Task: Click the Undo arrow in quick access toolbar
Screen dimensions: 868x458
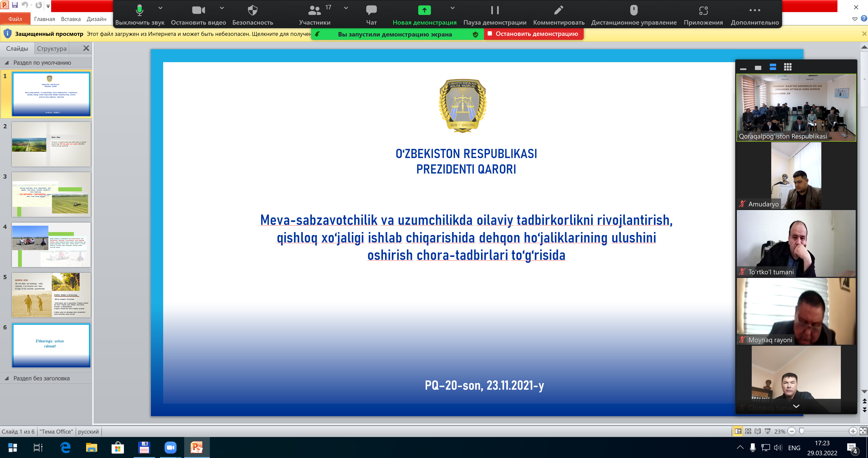Action: click(25, 5)
